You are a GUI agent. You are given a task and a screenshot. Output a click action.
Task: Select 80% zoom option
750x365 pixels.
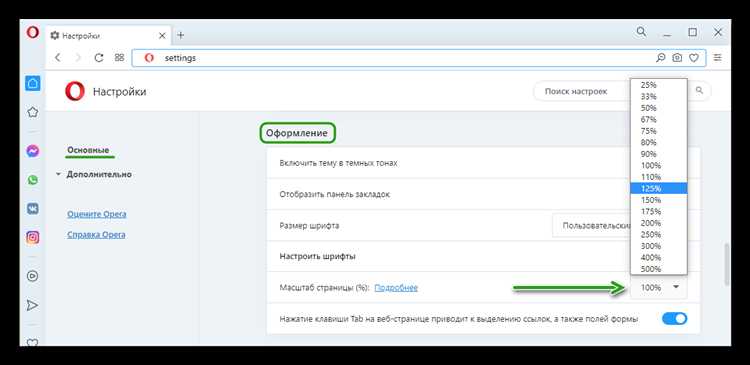pos(659,143)
